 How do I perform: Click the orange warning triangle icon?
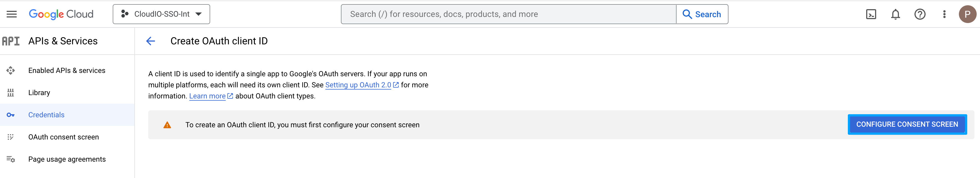coord(167,125)
